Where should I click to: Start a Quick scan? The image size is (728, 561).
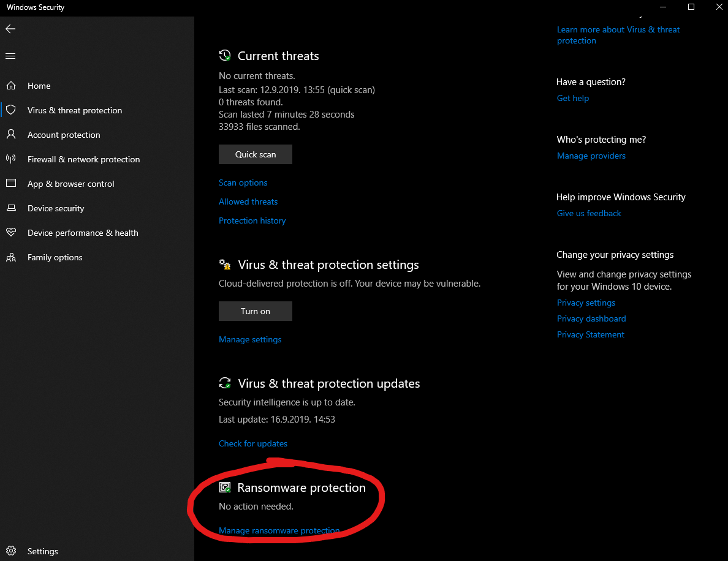(255, 154)
